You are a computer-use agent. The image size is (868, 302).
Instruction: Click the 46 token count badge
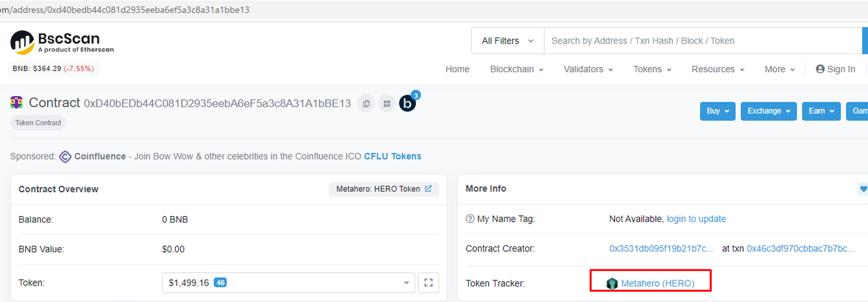(221, 282)
